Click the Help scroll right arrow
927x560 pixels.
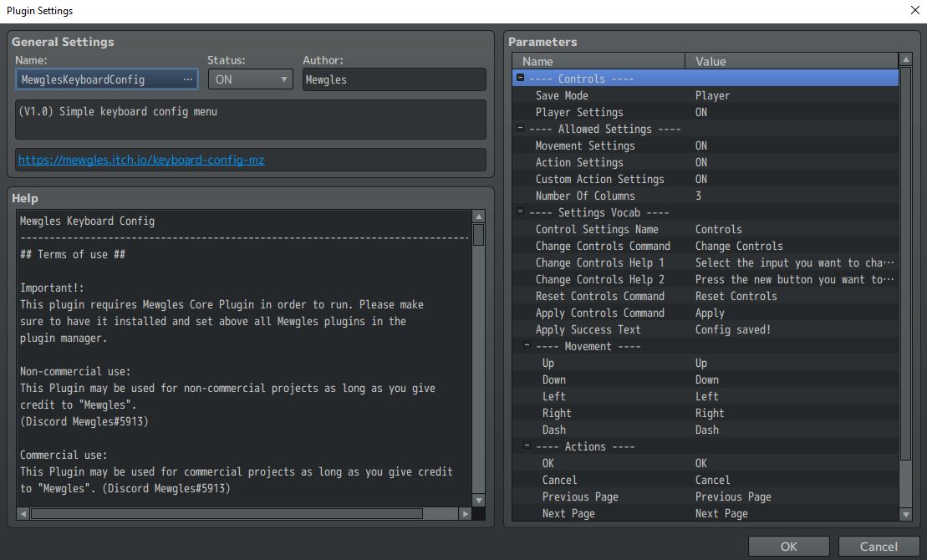[x=466, y=514]
